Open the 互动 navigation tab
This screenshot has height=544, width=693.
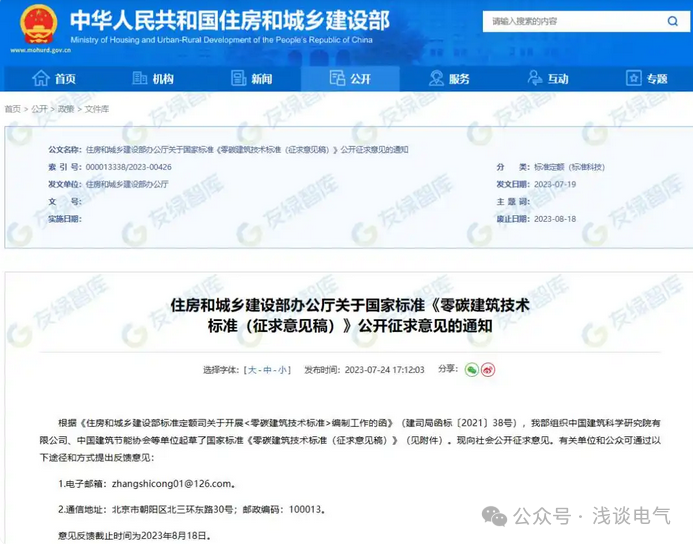tap(548, 79)
